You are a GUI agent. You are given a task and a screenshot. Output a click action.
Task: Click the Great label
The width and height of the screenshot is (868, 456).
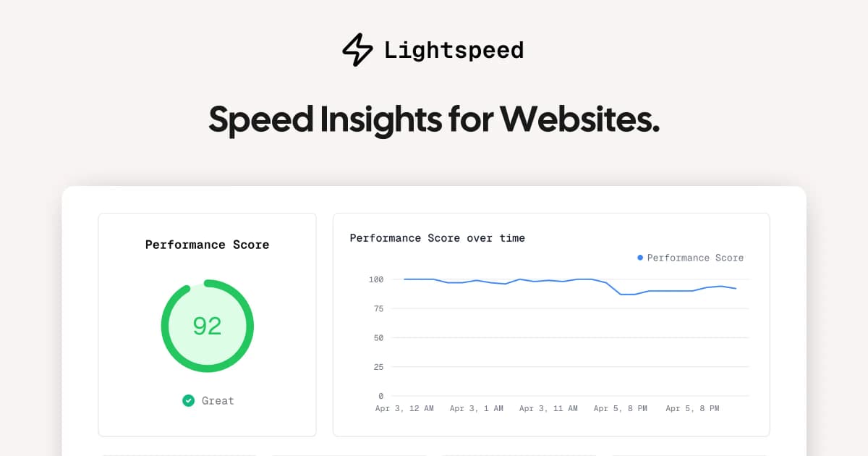(x=217, y=400)
